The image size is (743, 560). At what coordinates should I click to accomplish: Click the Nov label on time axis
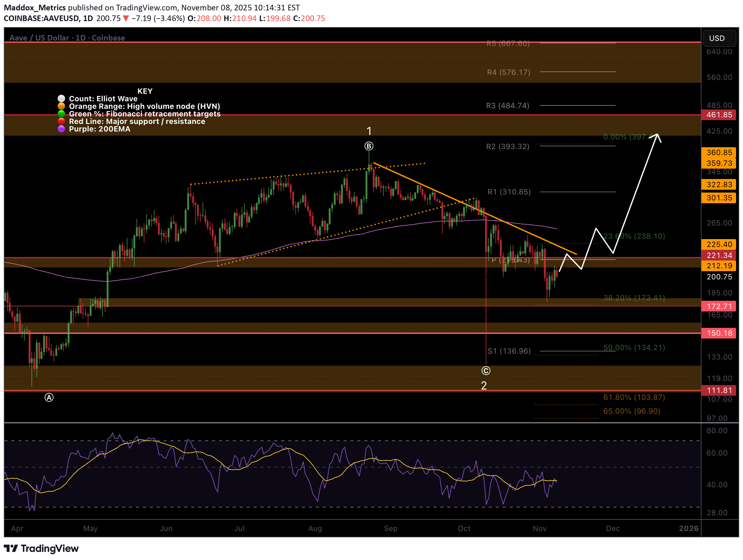pyautogui.click(x=539, y=529)
